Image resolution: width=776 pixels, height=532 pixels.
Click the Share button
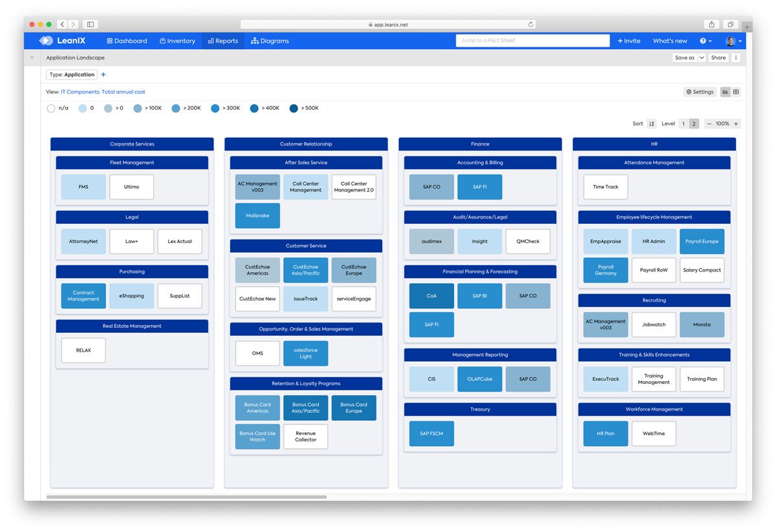point(718,58)
